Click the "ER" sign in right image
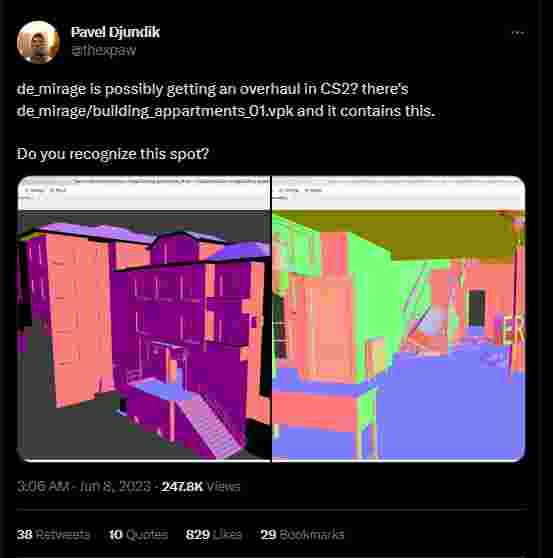This screenshot has width=553, height=558. pos(514,330)
